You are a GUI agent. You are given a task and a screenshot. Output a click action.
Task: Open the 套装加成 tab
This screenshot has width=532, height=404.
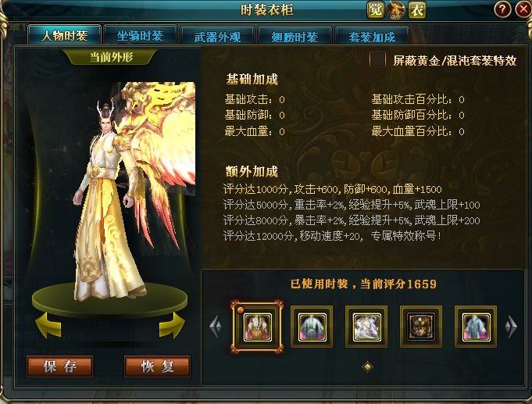tap(372, 36)
